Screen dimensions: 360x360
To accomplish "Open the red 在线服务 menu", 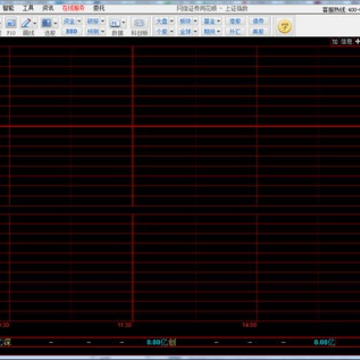I will coord(73,8).
